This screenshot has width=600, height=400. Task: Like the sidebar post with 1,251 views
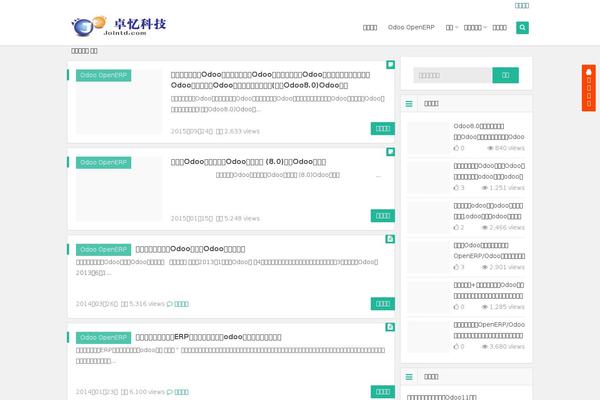(458, 188)
